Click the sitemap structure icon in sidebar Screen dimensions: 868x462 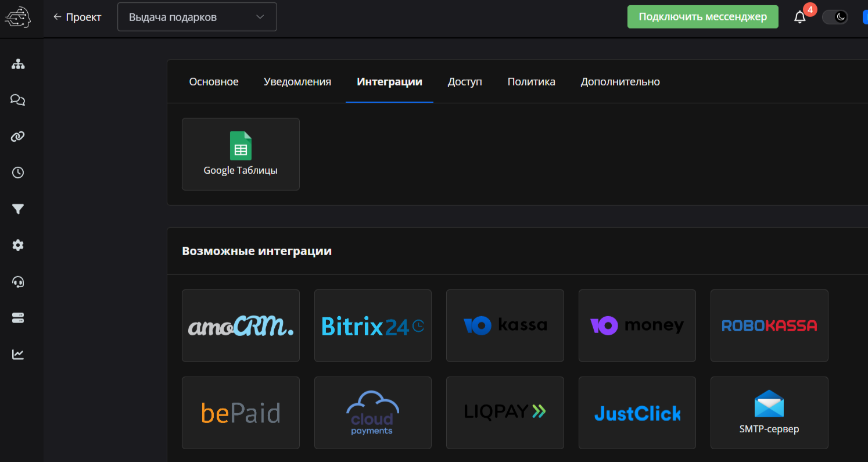[x=18, y=64]
